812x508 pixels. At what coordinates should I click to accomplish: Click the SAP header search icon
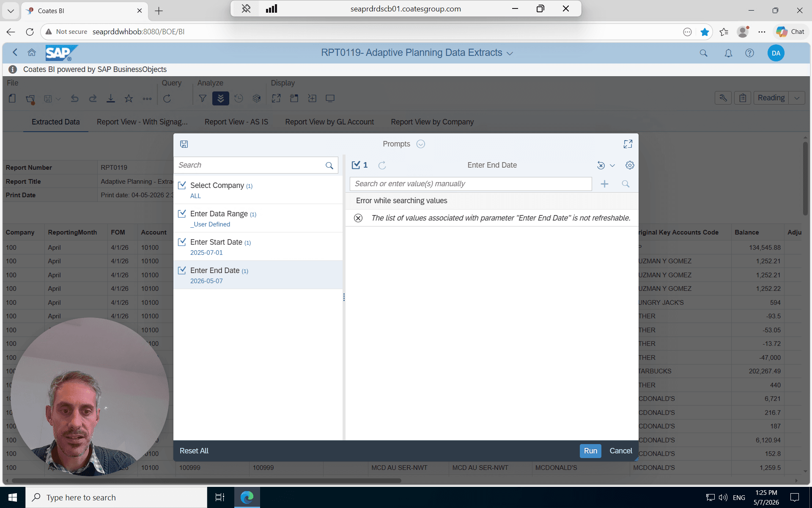(704, 53)
